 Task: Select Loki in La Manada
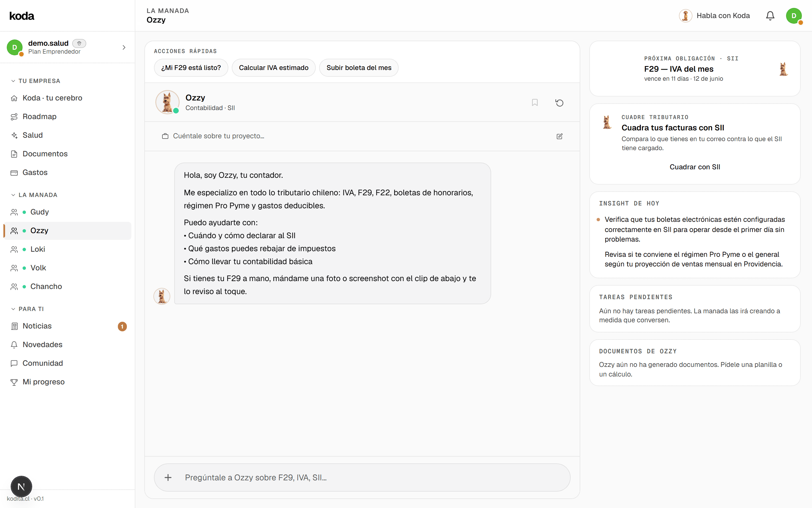[x=67, y=249]
